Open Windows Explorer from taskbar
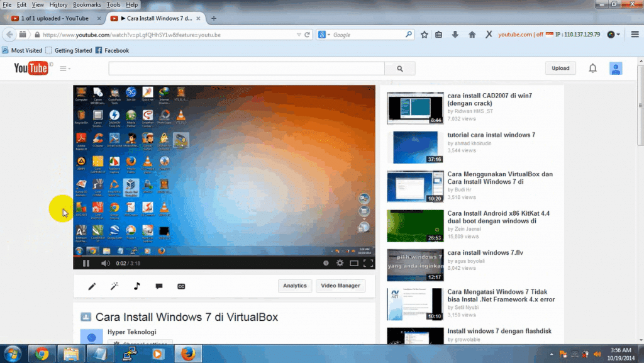This screenshot has width=644, height=363. (x=70, y=354)
